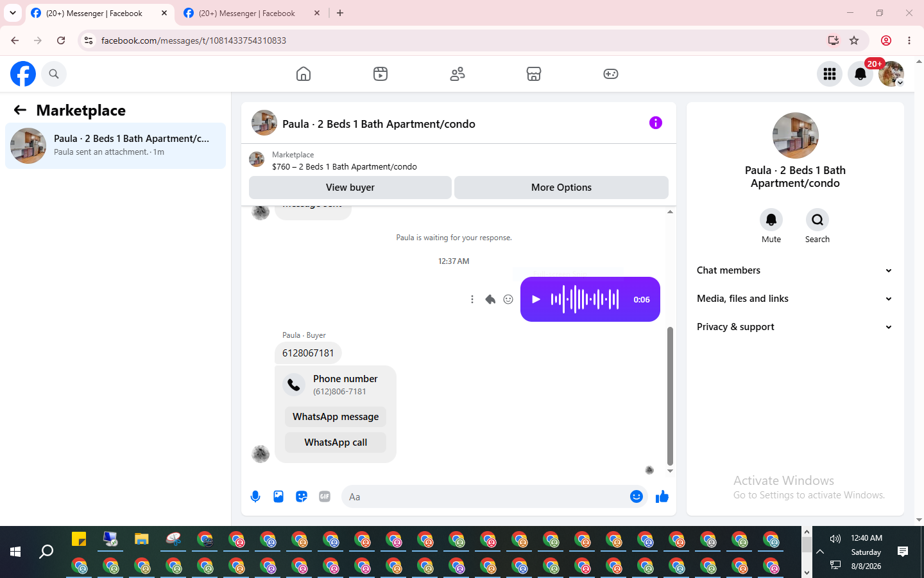Expand Media, files and links section
Screen dimensions: 924x578
pos(794,299)
